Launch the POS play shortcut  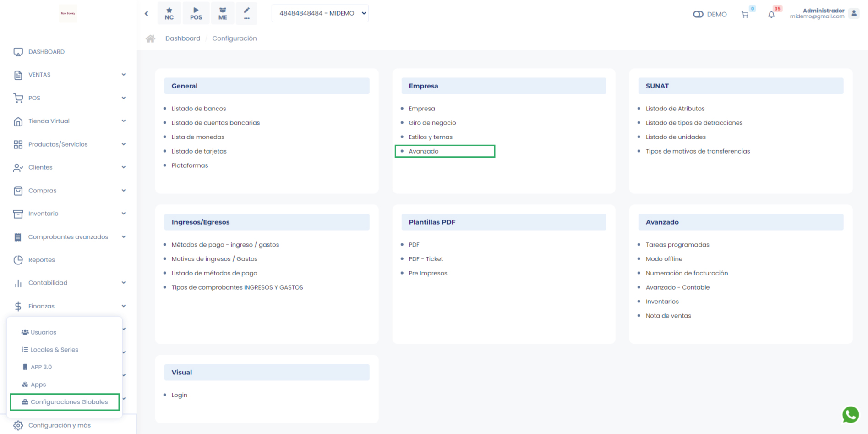[x=196, y=13]
